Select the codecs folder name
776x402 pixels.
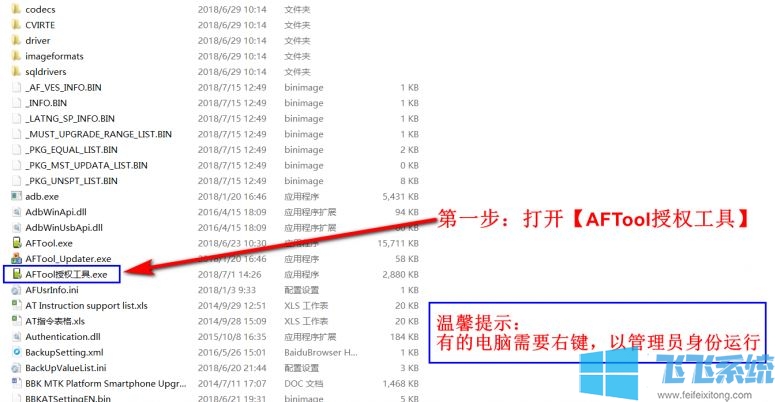point(40,9)
